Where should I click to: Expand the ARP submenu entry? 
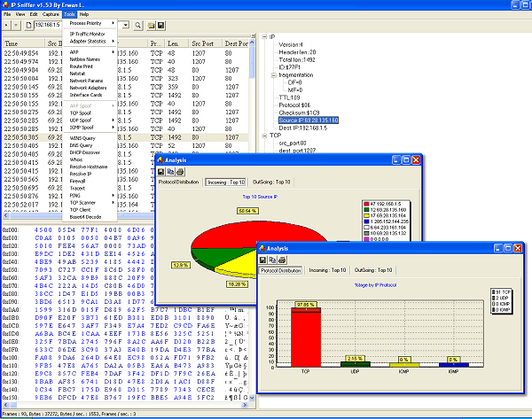click(x=90, y=52)
